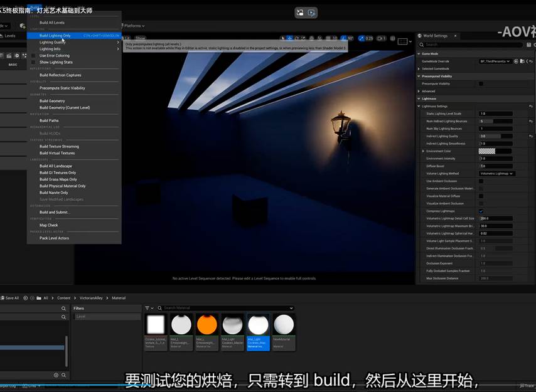Open the GameMode Override dropdown

(x=495, y=61)
